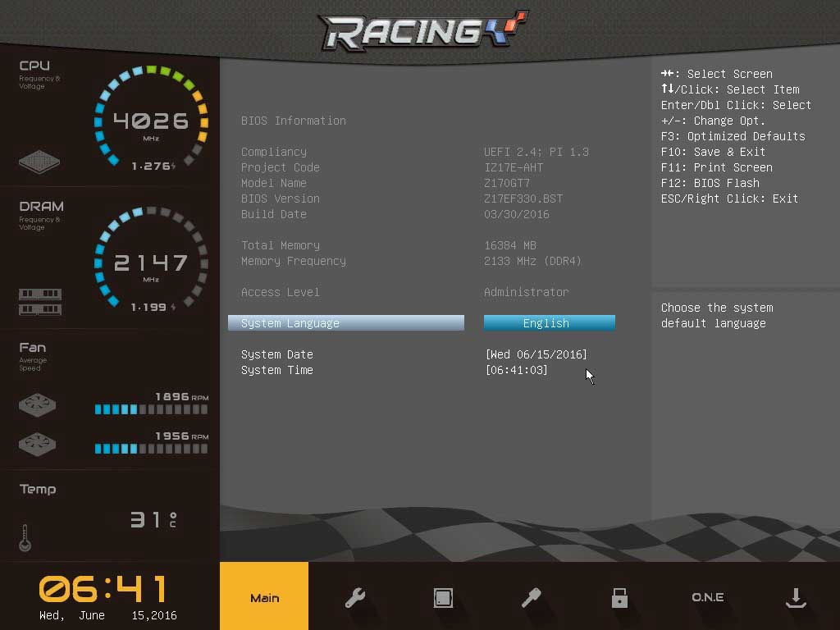
Task: Click the Build Date value 03/30/2016
Action: coord(517,214)
